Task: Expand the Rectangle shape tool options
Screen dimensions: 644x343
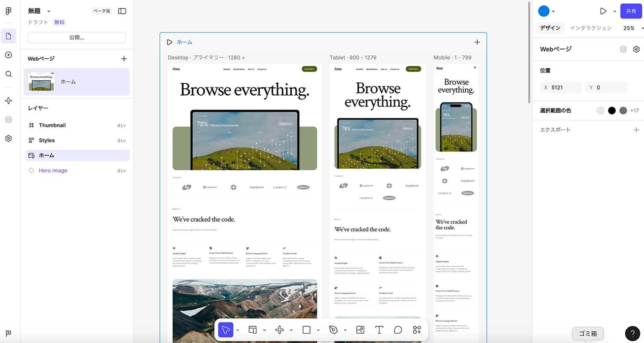Action: [318, 330]
